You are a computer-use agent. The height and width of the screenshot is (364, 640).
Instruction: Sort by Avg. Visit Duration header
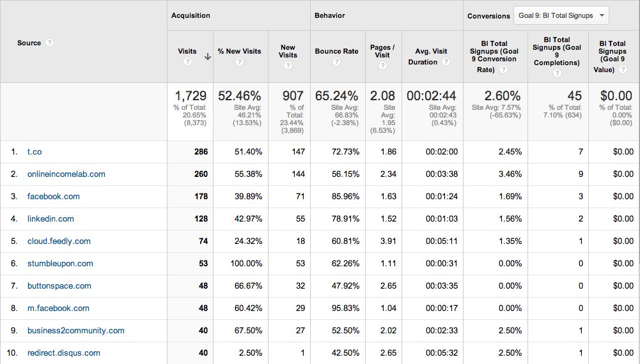coord(427,57)
